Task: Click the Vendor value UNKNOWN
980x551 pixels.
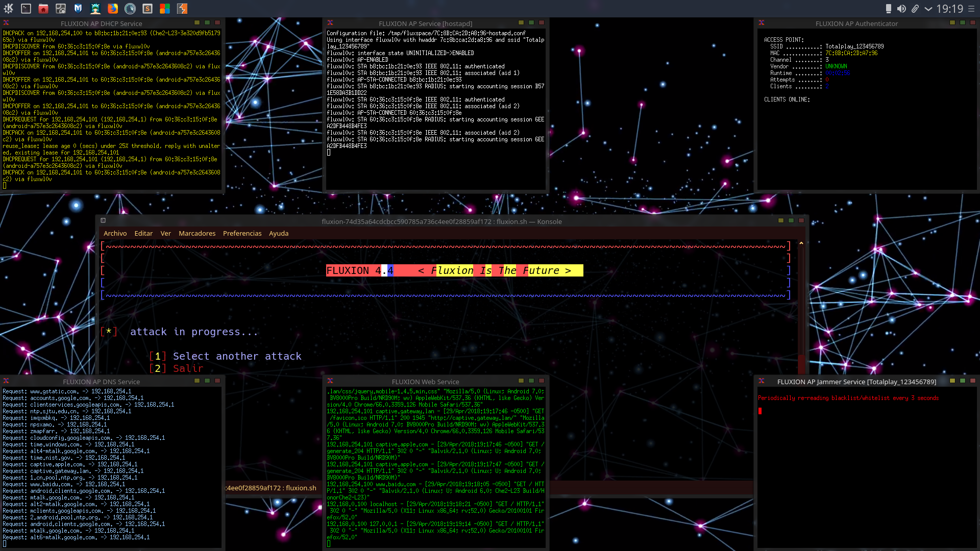Action: [836, 66]
